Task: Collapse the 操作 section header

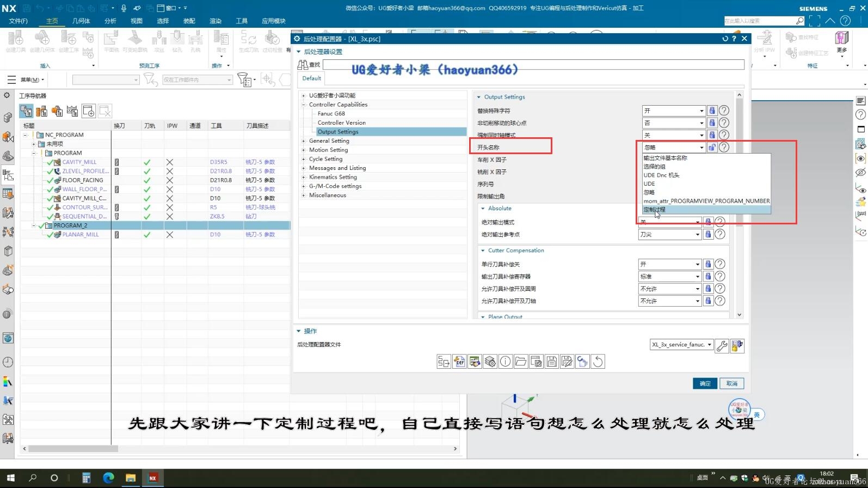Action: [298, 331]
